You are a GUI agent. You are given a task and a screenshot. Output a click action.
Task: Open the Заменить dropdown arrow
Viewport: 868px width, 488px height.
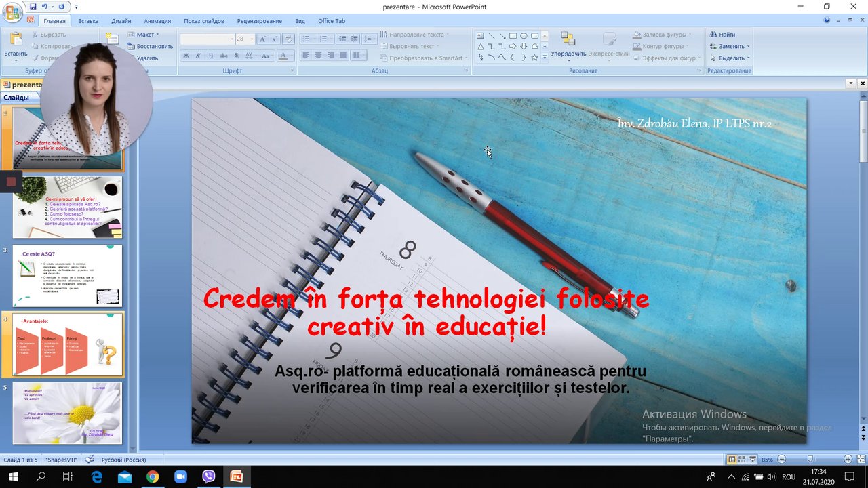pos(748,47)
